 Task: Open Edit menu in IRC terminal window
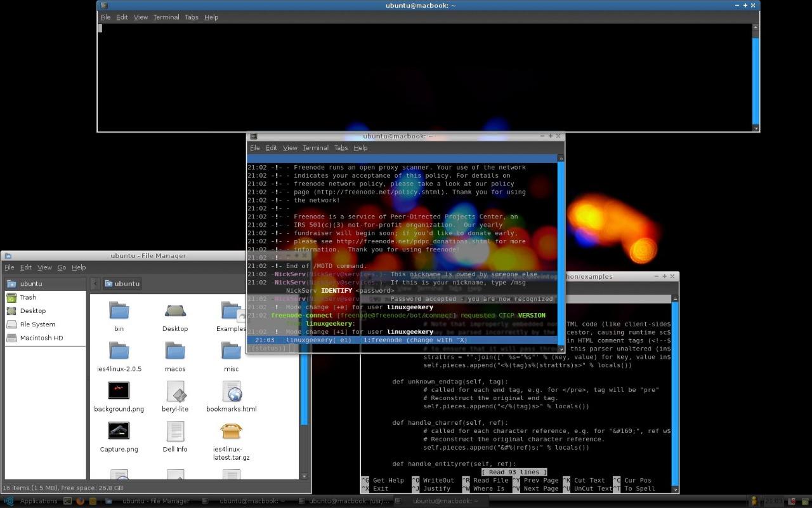(x=271, y=148)
